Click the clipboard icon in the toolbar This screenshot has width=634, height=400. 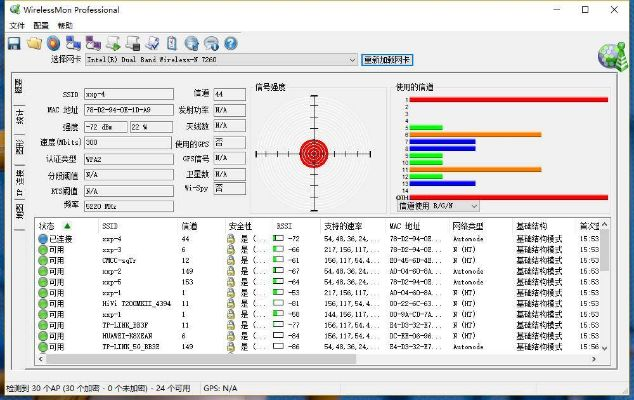(172, 43)
